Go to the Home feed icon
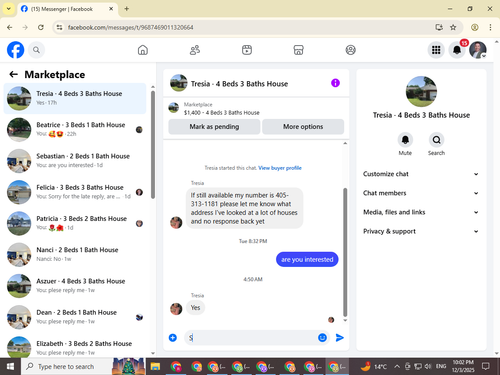This screenshot has width=500, height=375. pos(143,50)
